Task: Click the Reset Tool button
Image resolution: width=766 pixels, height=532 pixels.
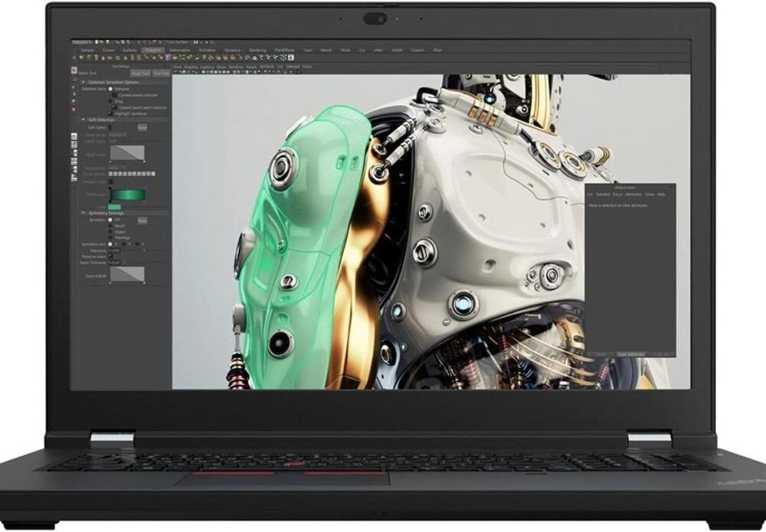Action: point(140,73)
